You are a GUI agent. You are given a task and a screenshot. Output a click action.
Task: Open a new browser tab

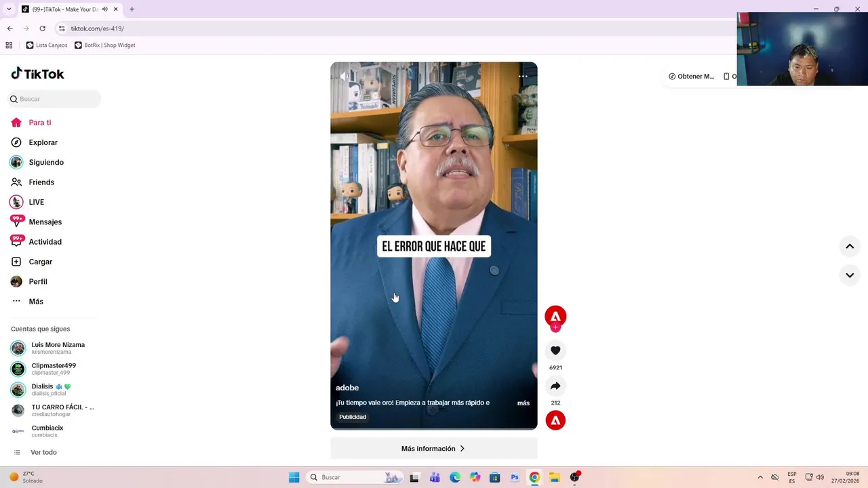[132, 9]
